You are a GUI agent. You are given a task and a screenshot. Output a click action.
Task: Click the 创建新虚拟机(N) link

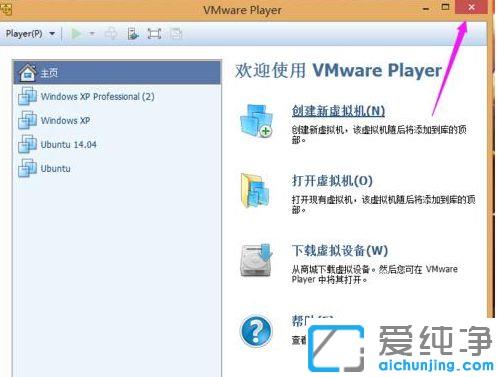(338, 111)
